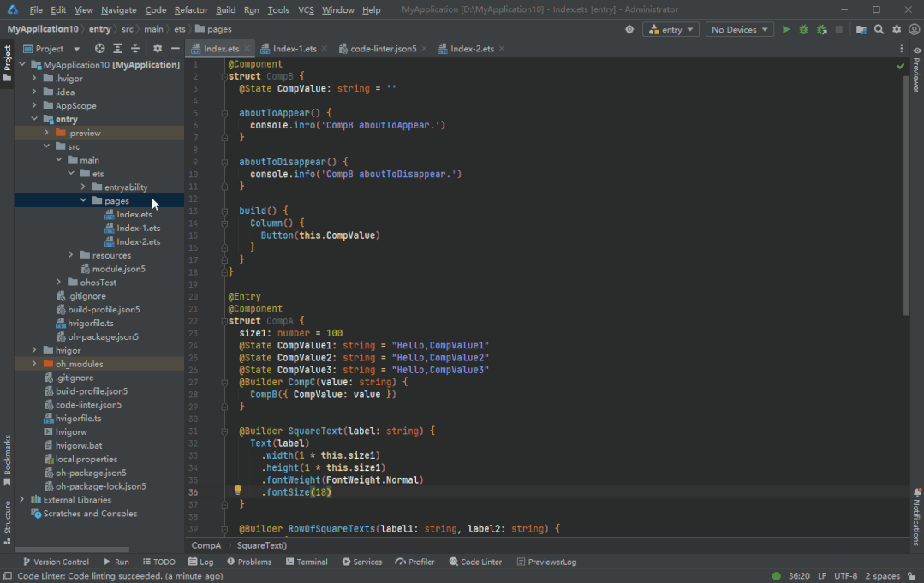Image resolution: width=924 pixels, height=583 pixels.
Task: Click the project structure folder icon in toolbar
Action: point(861,29)
